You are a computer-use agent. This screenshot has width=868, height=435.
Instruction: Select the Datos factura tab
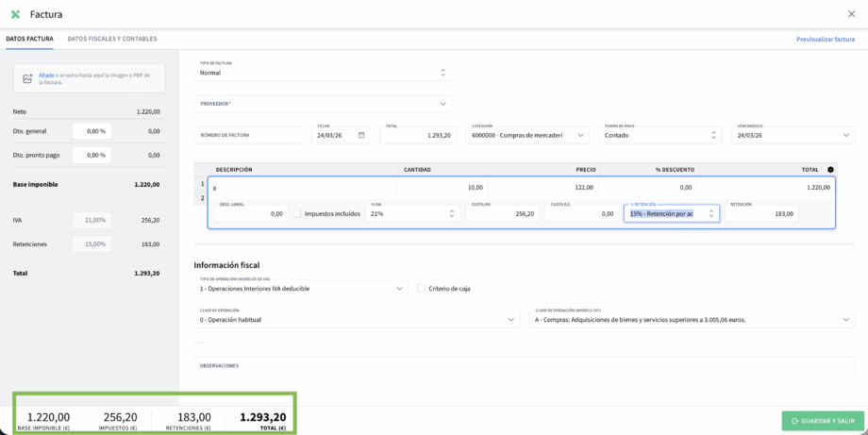coord(29,39)
